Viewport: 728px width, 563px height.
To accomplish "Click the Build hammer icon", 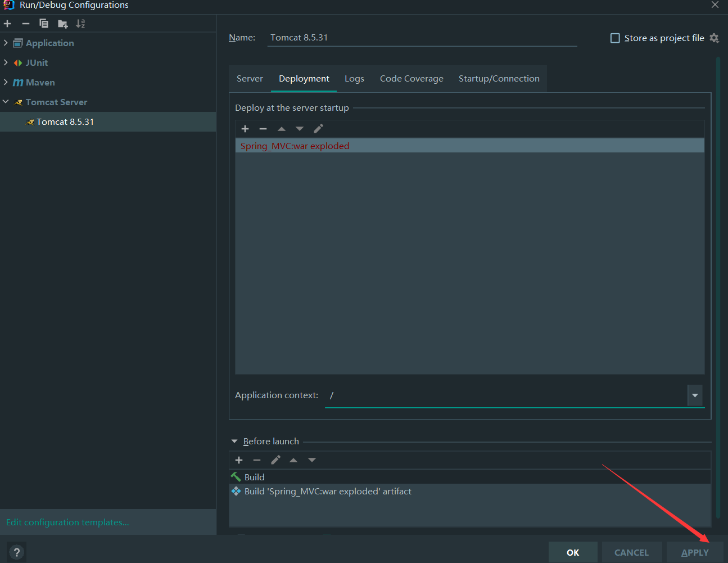I will click(x=236, y=477).
